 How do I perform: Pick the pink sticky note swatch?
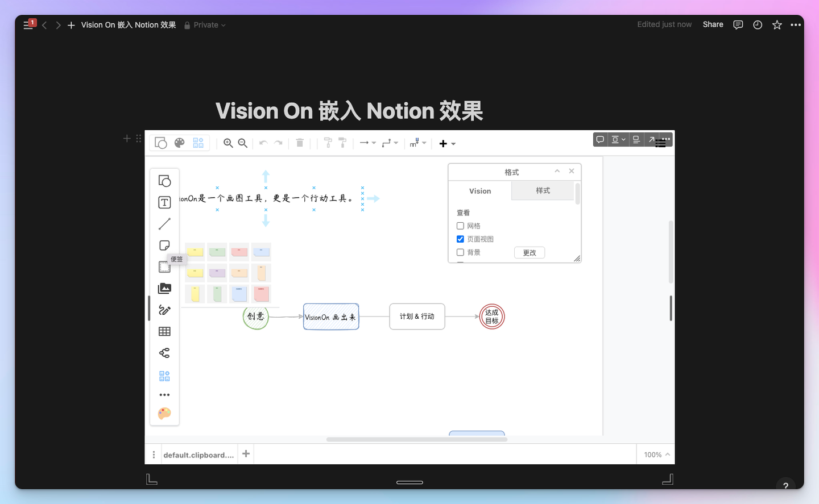tap(239, 252)
